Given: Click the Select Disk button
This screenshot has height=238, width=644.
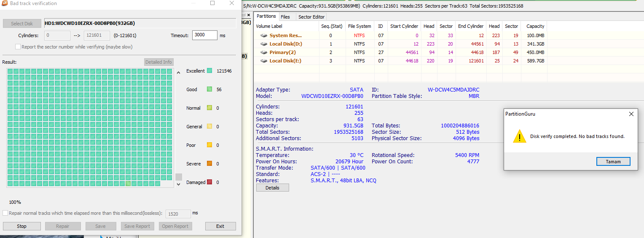Looking at the screenshot, I should point(22,24).
